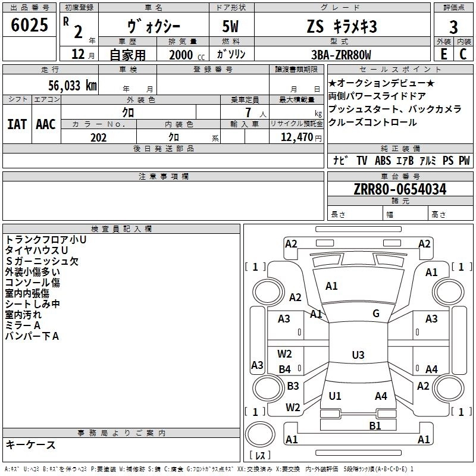
Task: Click inspector note シートしみ中
Action: tap(33, 304)
